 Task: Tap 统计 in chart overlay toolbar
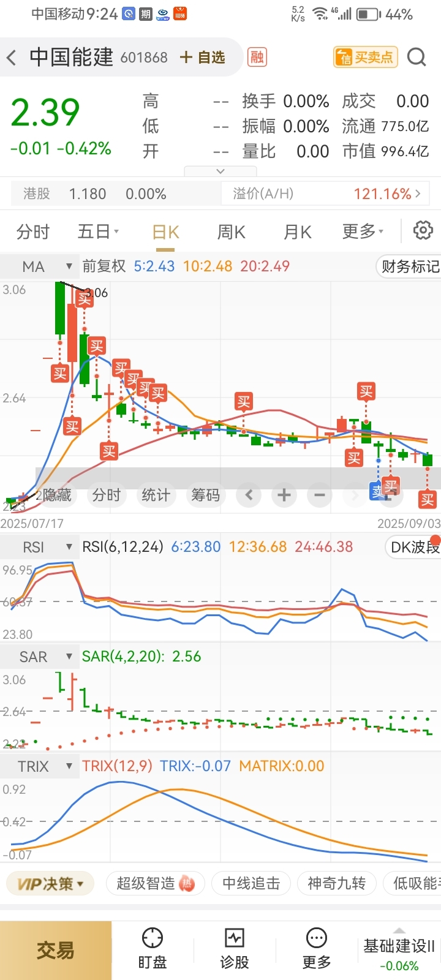click(156, 495)
